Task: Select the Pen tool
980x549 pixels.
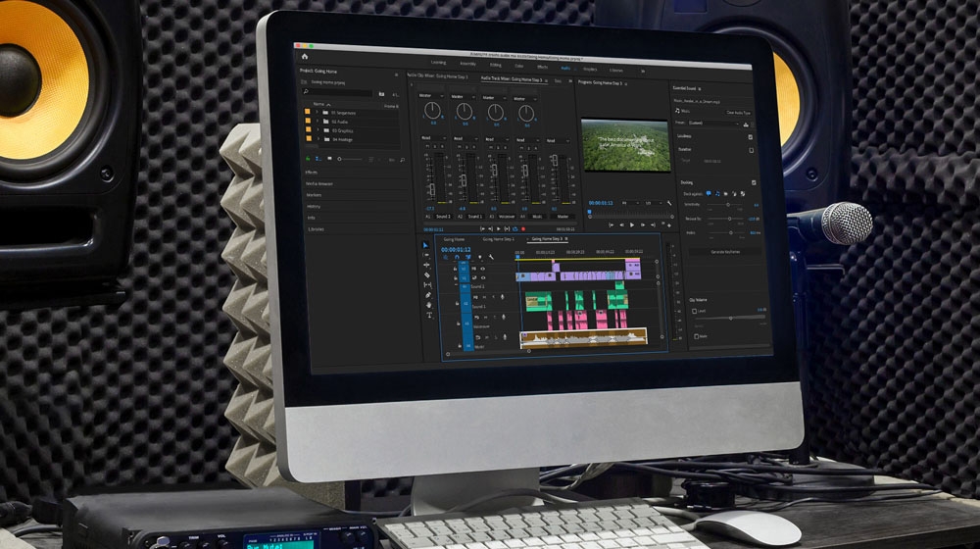Action: pyautogui.click(x=428, y=295)
